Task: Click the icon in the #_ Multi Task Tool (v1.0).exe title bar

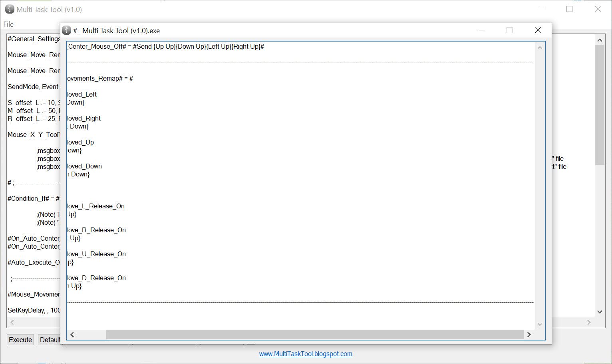Action: coord(67,30)
